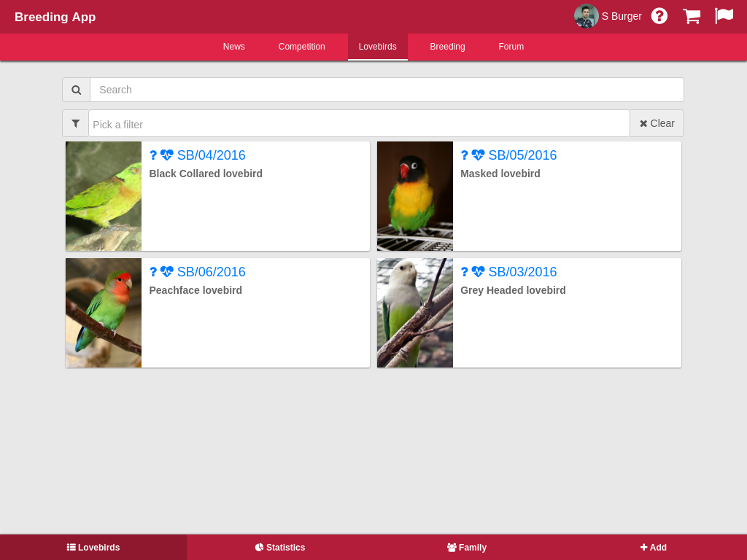
Task: Open the Pick a filter dropdown
Action: click(359, 123)
